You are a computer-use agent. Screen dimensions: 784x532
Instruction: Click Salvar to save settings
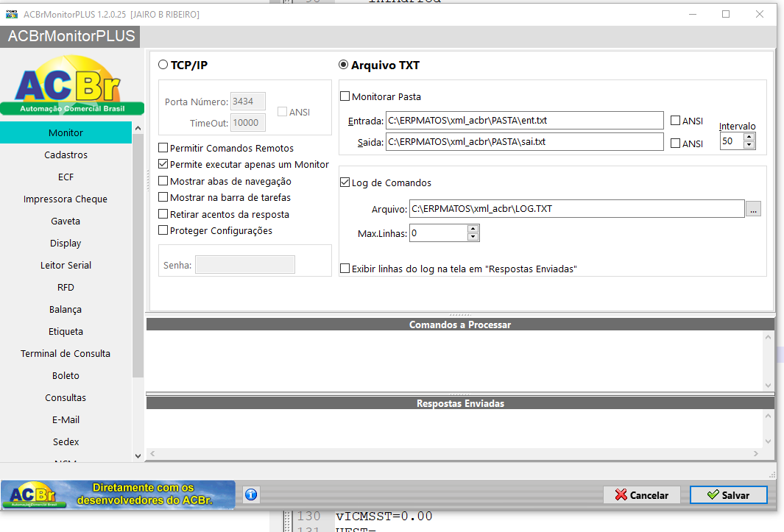pyautogui.click(x=729, y=494)
